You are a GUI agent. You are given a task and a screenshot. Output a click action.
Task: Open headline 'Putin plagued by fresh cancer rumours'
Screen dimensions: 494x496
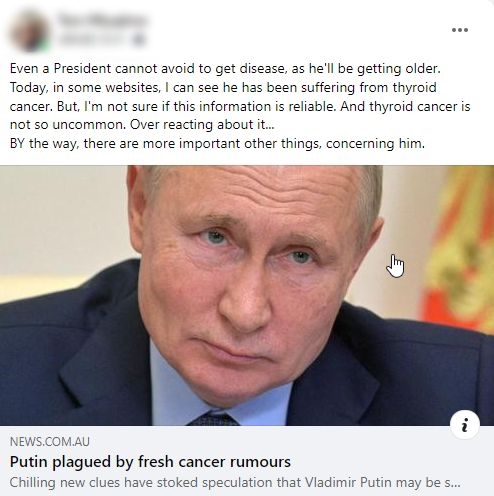150,462
